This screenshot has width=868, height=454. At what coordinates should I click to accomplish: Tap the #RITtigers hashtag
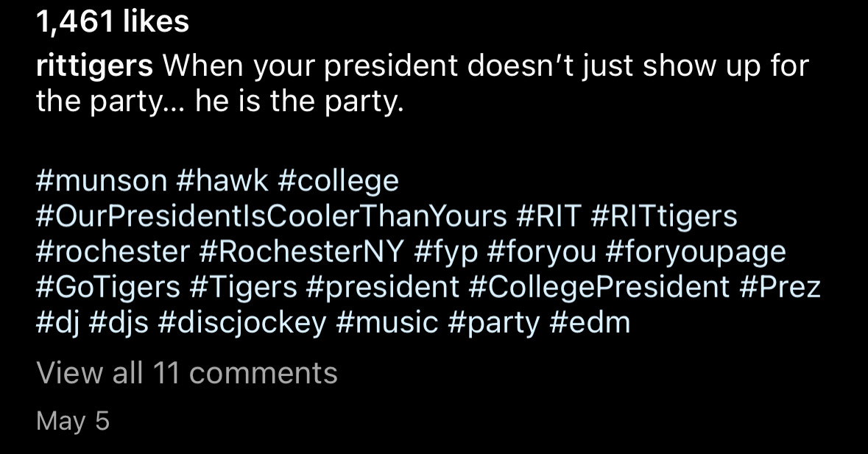[x=663, y=216]
